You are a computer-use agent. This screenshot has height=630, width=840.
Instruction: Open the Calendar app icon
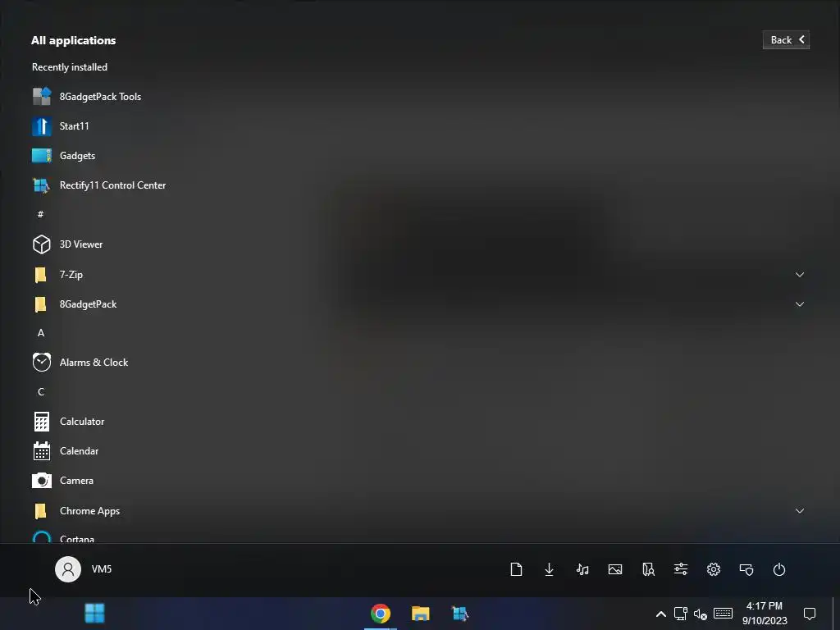coord(42,451)
